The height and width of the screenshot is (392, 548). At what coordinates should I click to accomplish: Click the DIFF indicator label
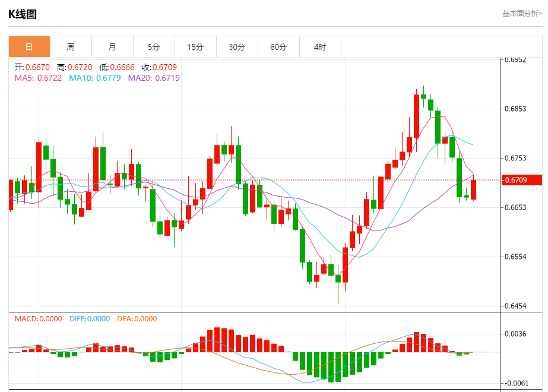(x=90, y=319)
